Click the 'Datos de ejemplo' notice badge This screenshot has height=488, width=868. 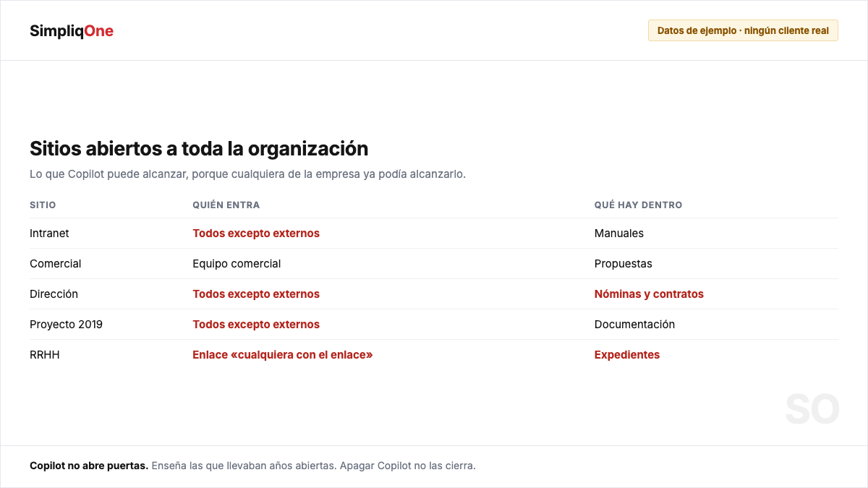point(743,30)
